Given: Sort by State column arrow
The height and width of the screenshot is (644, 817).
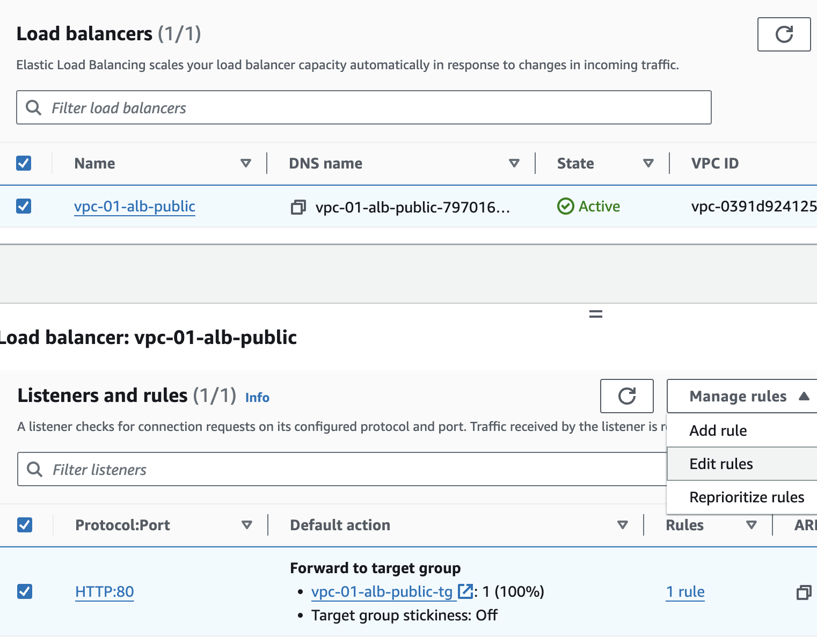Looking at the screenshot, I should coord(648,163).
